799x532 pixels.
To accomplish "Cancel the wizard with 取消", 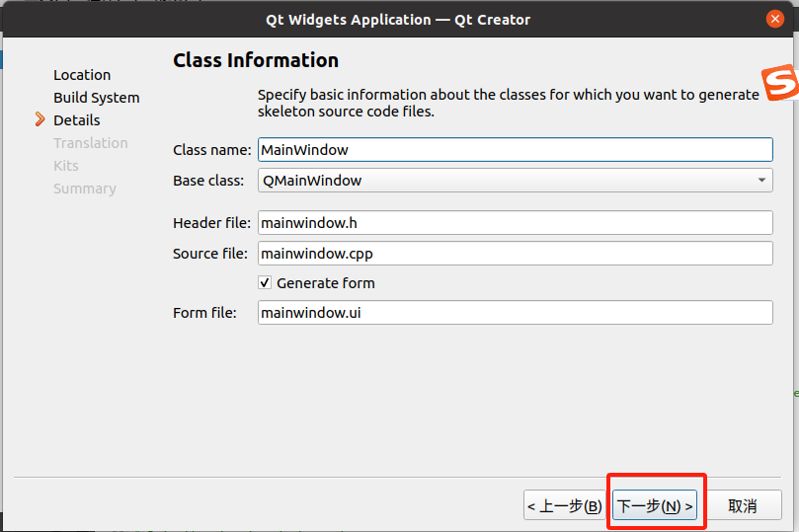I will (743, 505).
